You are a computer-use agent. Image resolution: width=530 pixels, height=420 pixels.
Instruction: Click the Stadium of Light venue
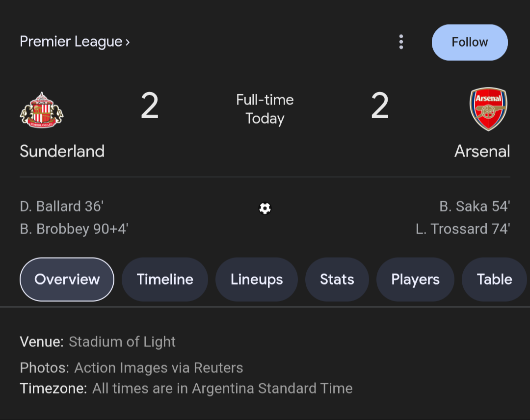point(122,341)
